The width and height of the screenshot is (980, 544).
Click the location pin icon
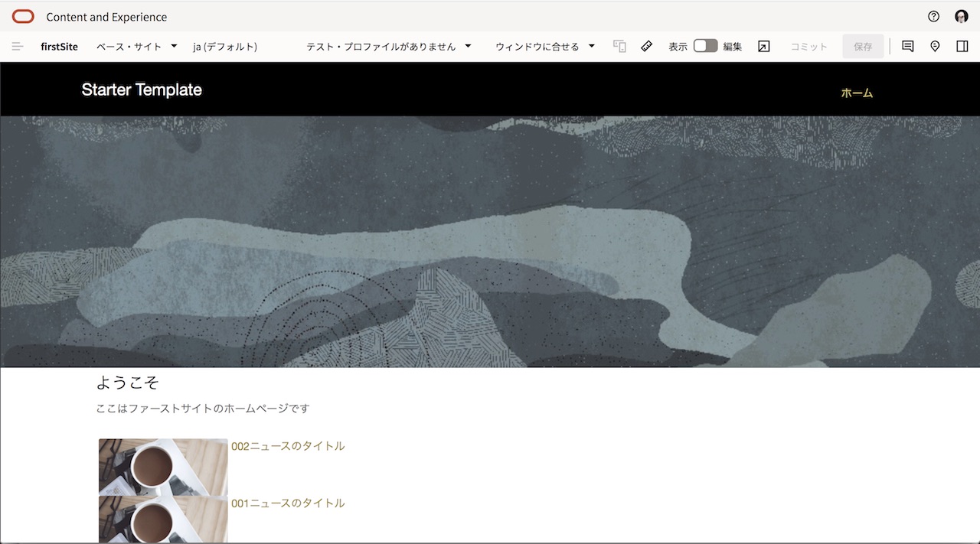(935, 47)
